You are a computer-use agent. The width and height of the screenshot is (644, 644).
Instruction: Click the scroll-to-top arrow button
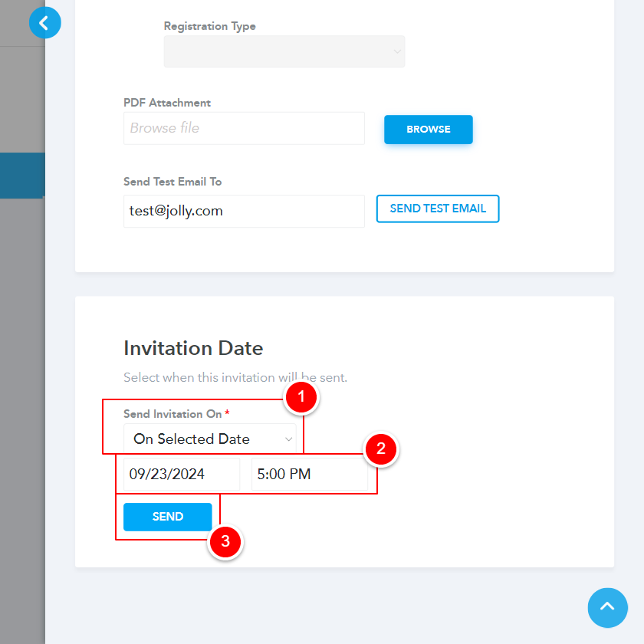click(x=607, y=607)
